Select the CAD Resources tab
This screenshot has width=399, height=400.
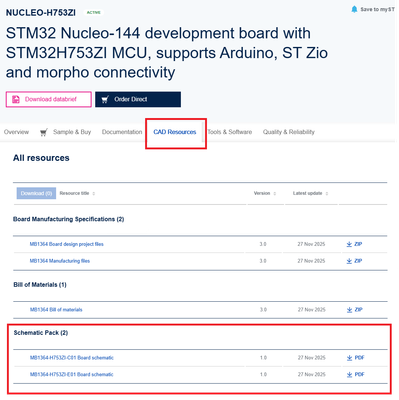click(x=175, y=132)
